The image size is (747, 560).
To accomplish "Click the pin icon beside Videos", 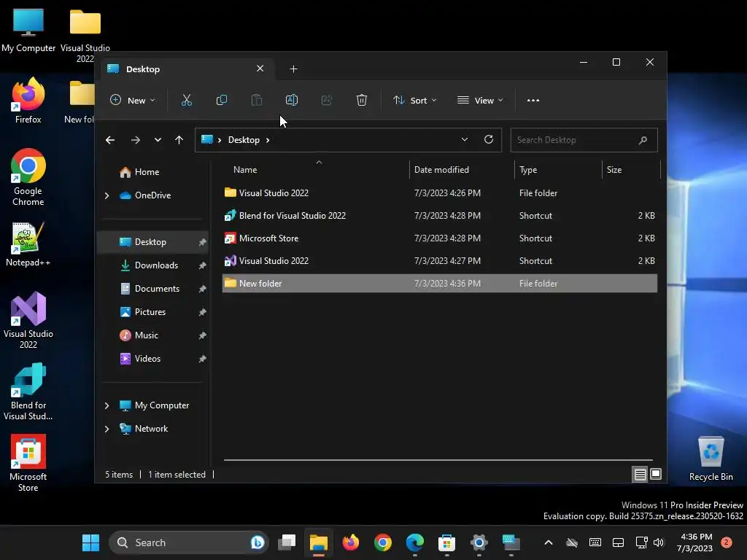I will click(x=203, y=359).
